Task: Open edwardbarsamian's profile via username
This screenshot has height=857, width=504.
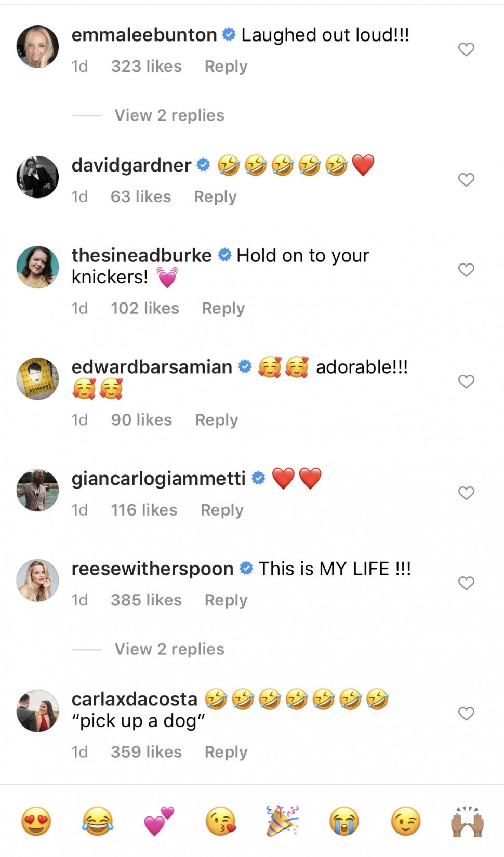Action: click(152, 367)
